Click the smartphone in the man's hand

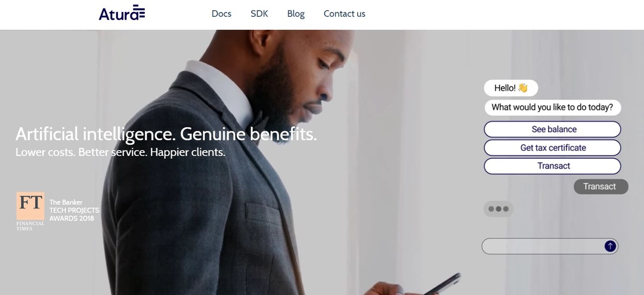click(441, 284)
